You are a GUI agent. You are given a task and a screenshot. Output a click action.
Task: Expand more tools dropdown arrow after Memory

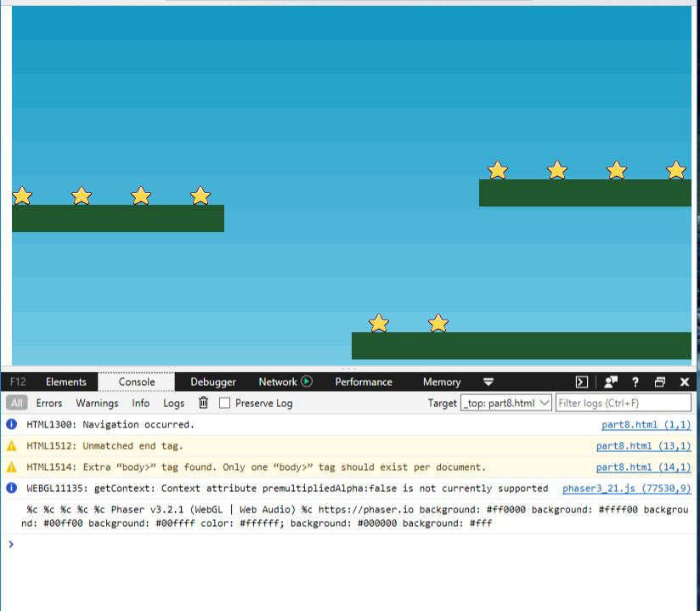tap(488, 382)
